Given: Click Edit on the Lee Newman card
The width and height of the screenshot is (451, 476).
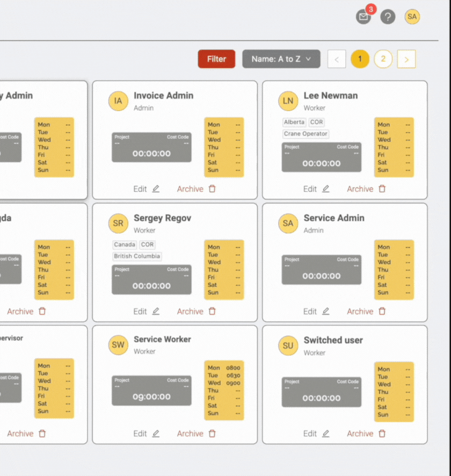Looking at the screenshot, I should [310, 189].
